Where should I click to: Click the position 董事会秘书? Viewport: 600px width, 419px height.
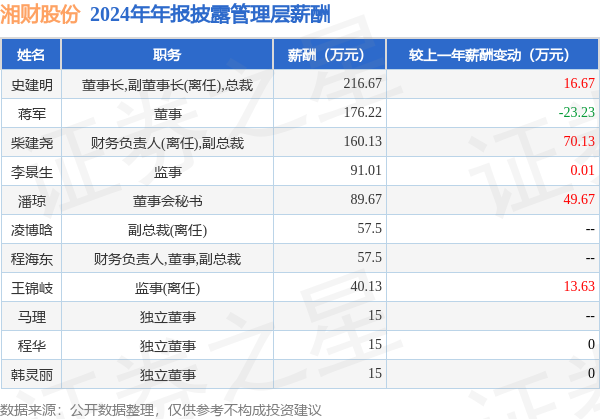(x=167, y=201)
